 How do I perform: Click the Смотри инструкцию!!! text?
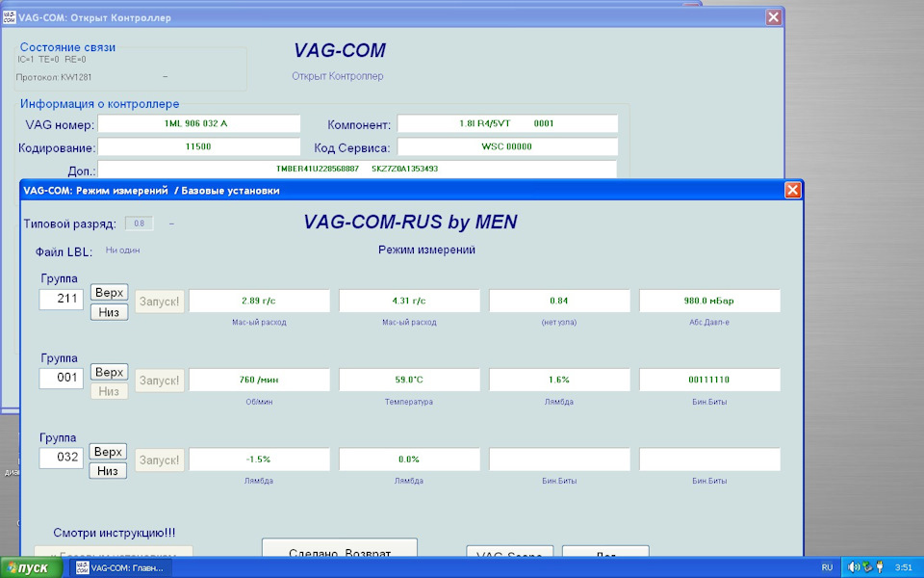(x=115, y=533)
